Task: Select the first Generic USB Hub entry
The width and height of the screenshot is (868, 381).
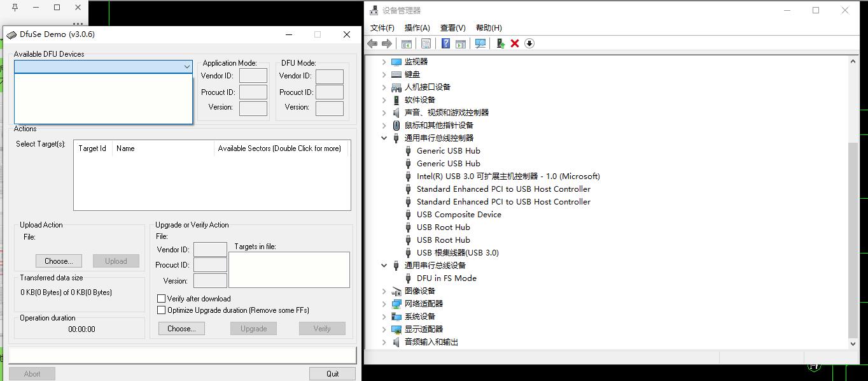Action: [448, 150]
